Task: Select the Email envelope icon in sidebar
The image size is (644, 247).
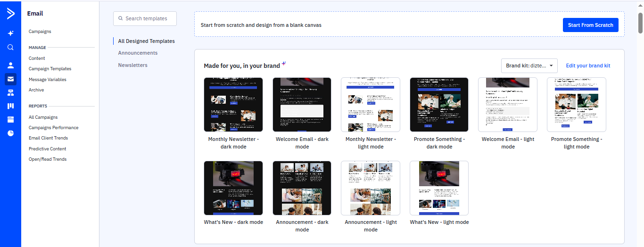Action: [x=10, y=79]
